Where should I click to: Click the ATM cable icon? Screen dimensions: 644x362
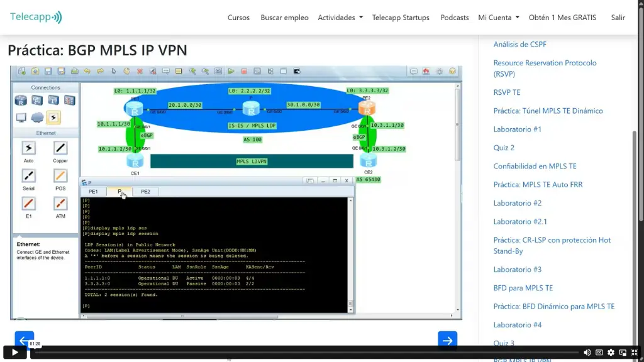tap(60, 204)
